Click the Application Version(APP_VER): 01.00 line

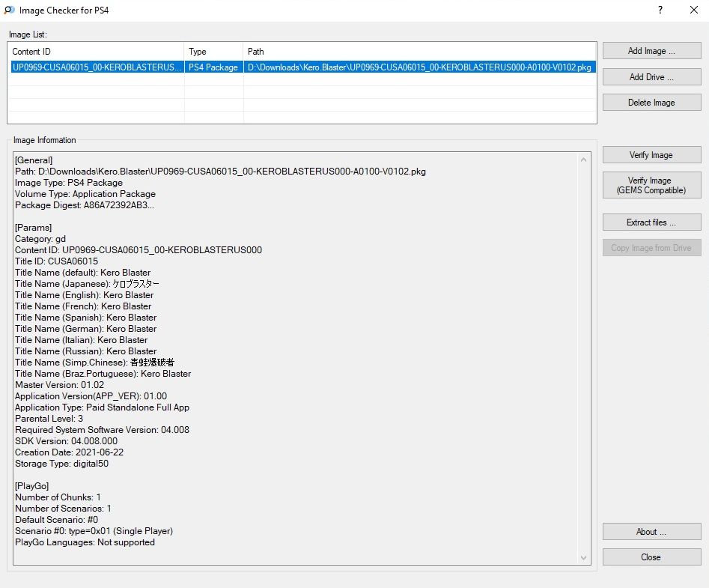click(91, 396)
